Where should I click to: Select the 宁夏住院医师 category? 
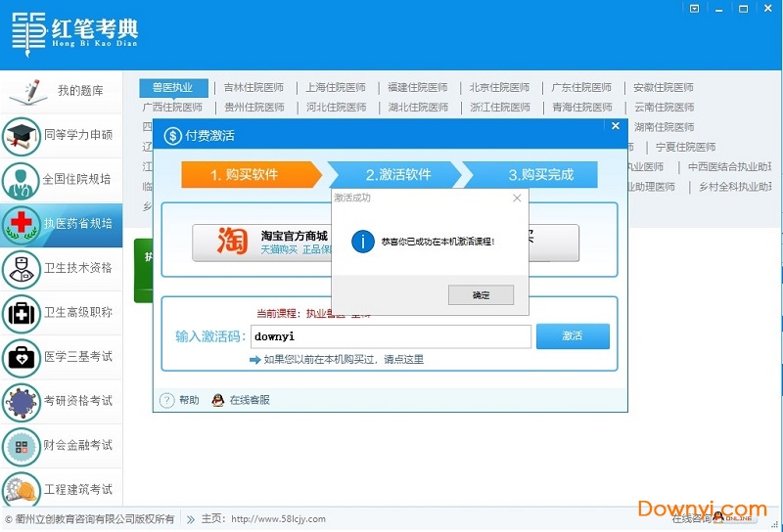685,148
